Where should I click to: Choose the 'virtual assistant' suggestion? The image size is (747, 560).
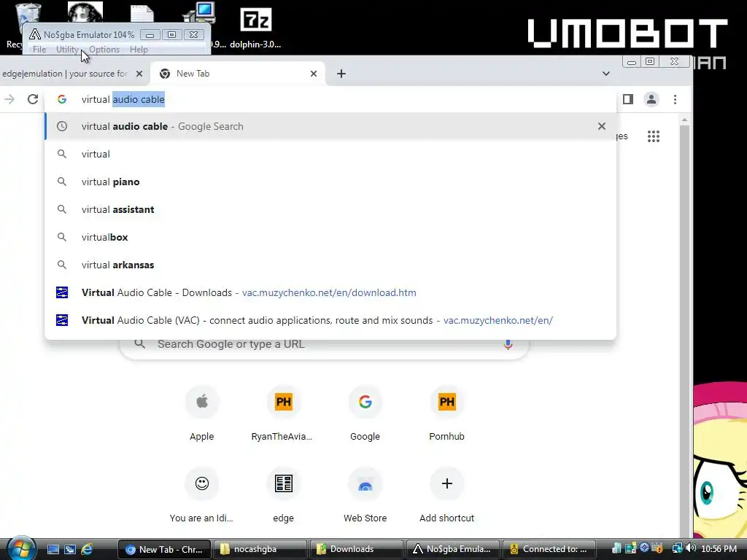(x=330, y=209)
